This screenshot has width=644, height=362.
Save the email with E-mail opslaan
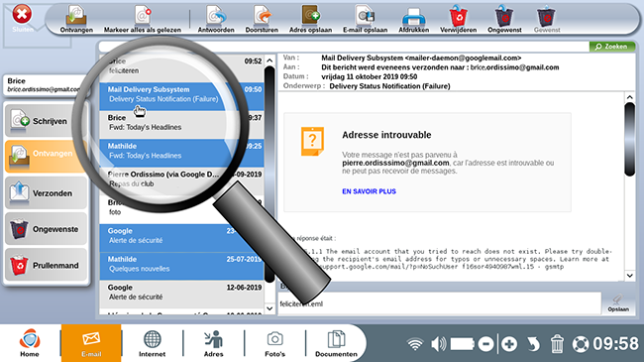click(366, 19)
